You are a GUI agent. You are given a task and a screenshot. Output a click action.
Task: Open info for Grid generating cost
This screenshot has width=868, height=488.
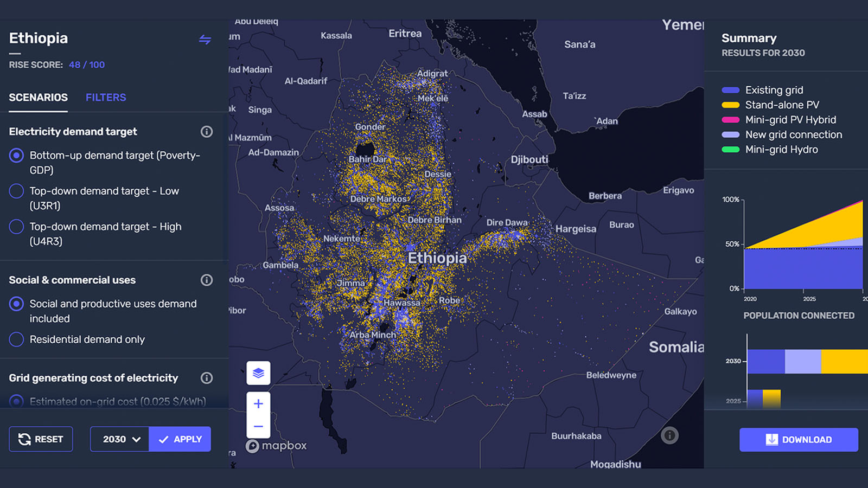[x=206, y=378]
